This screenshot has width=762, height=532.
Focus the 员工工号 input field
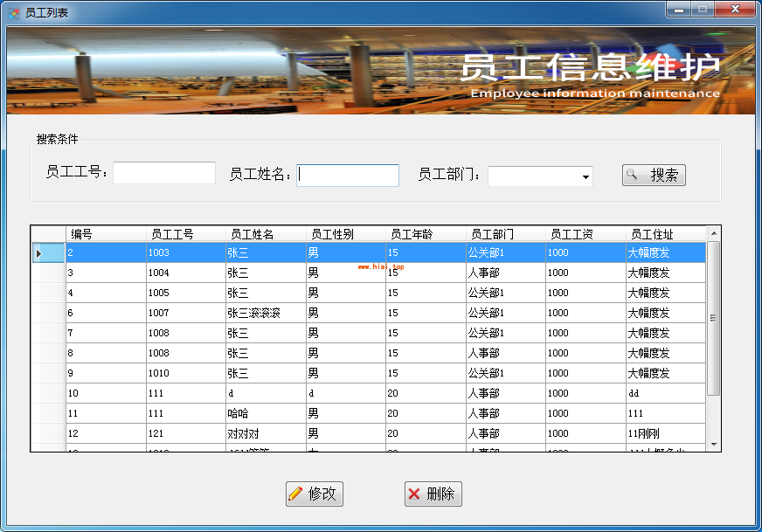pos(164,173)
